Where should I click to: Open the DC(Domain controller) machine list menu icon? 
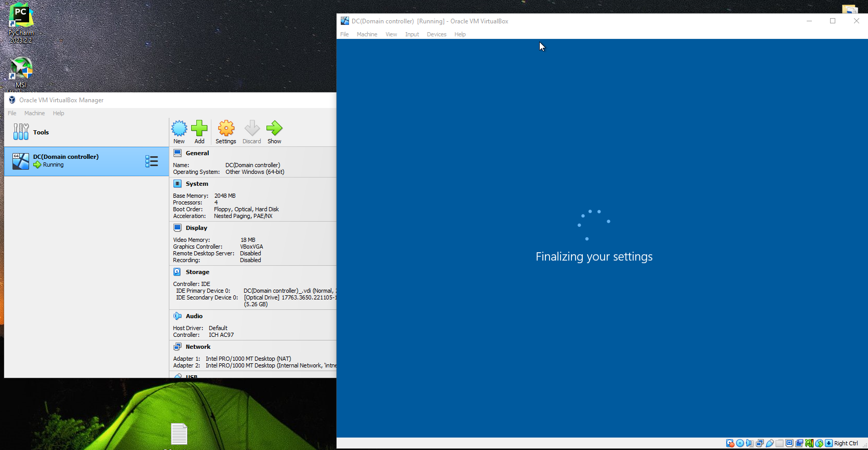[x=152, y=161]
